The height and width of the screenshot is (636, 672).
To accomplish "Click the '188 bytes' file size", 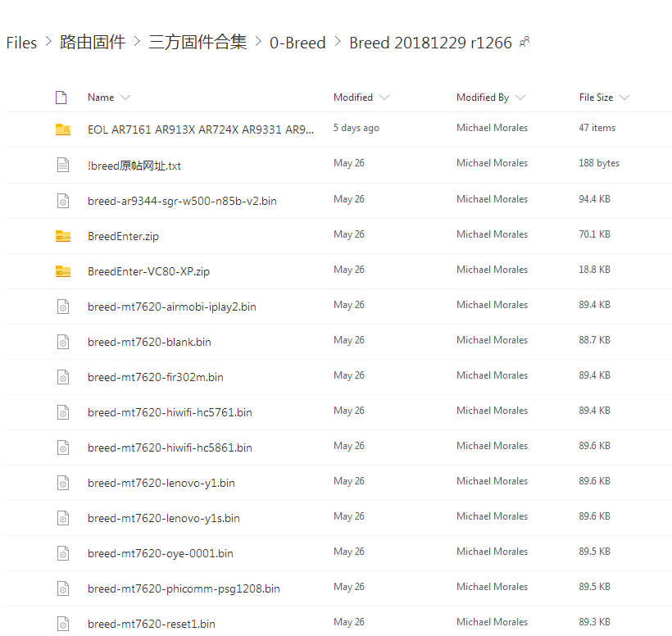I will 599,163.
